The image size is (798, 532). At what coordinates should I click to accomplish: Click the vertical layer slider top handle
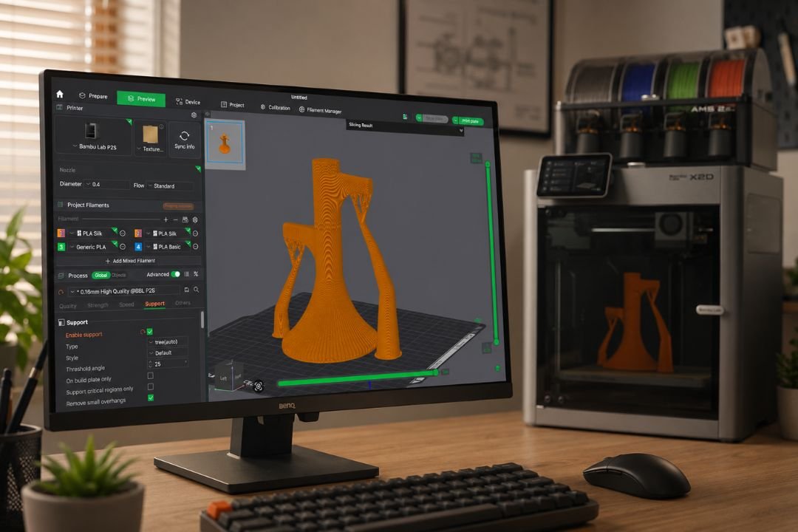[x=488, y=165]
